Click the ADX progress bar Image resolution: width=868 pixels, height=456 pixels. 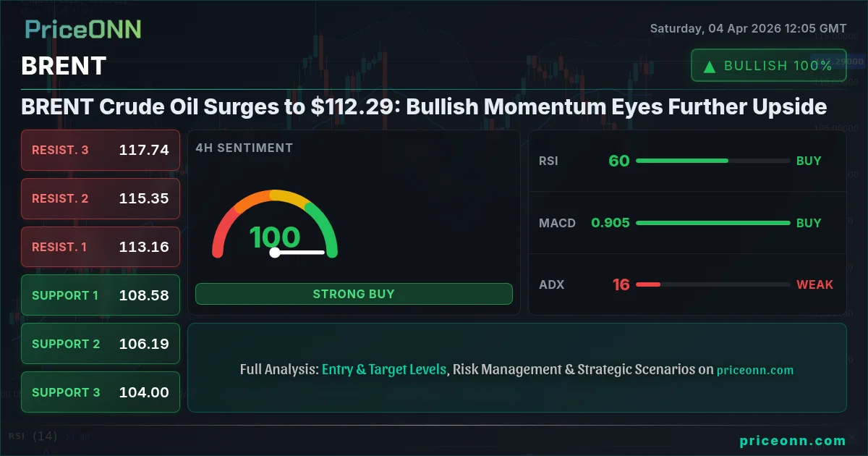(x=712, y=284)
